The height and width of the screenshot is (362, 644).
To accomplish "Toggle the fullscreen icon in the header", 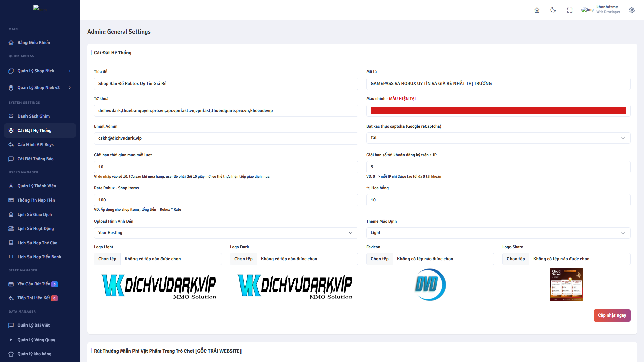I will [570, 10].
